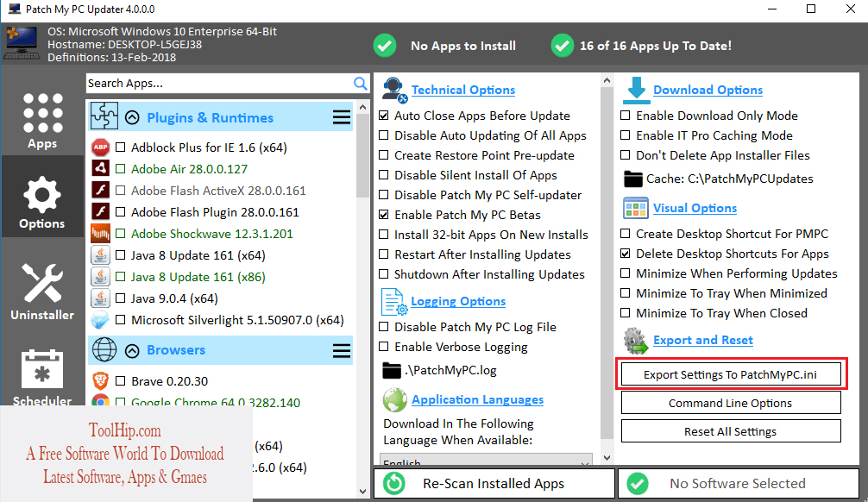Uncheck Enable Patch My PC Betas
The image size is (868, 502).
point(383,215)
